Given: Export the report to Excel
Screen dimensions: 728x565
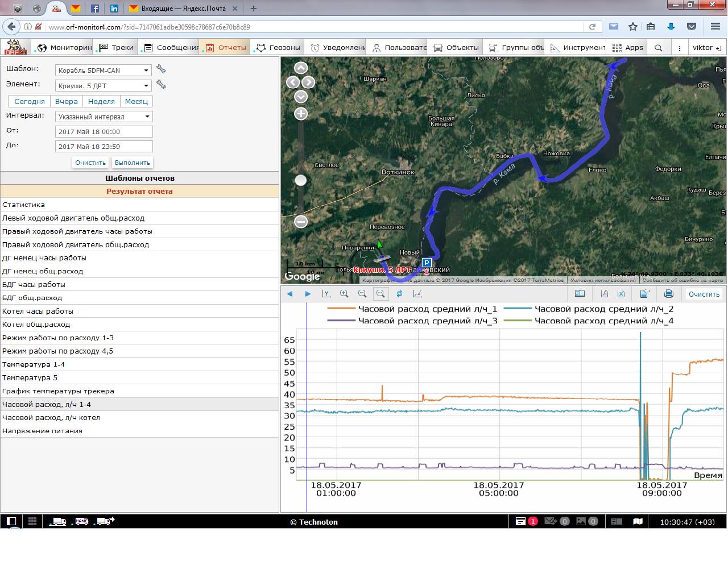Looking at the screenshot, I should pos(621,294).
